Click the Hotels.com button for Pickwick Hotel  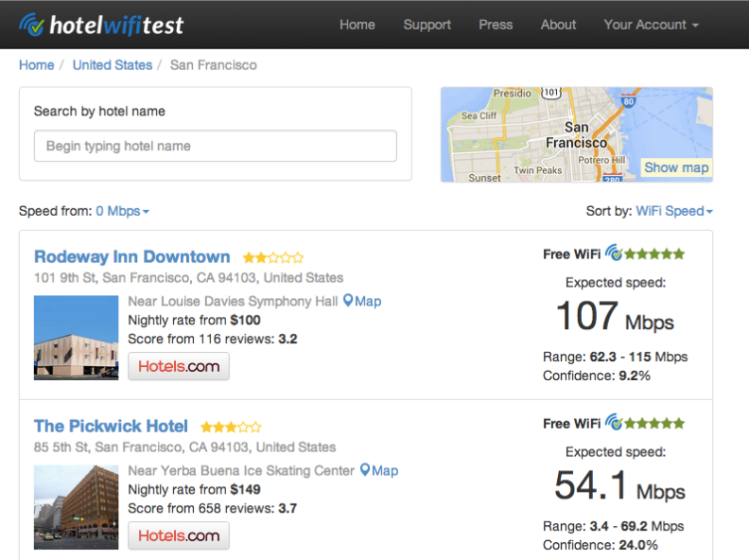(179, 535)
